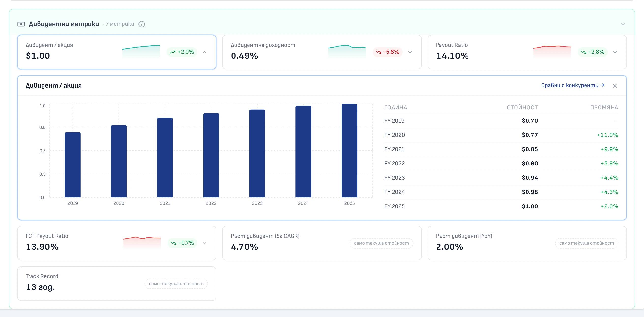Click the +11.0% change for FY 2020
The image size is (644, 317).
pos(608,135)
